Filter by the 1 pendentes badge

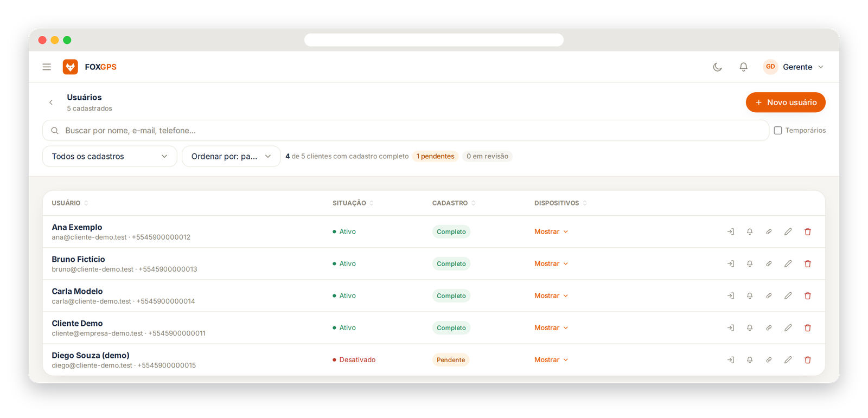point(435,157)
